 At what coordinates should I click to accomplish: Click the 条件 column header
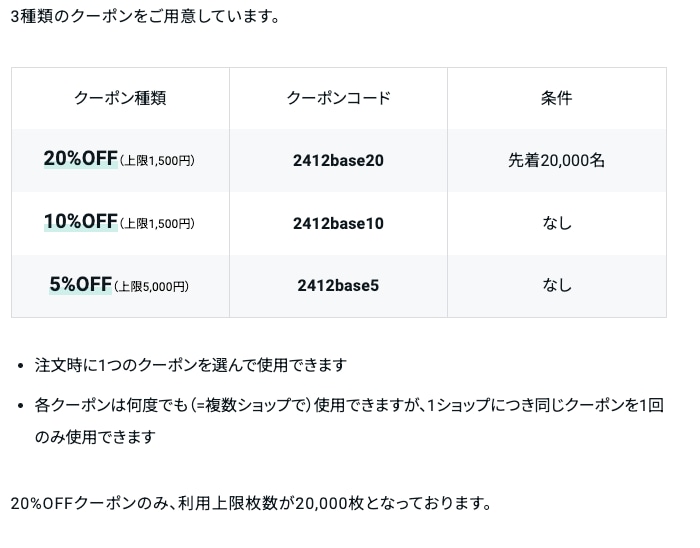[x=556, y=98]
